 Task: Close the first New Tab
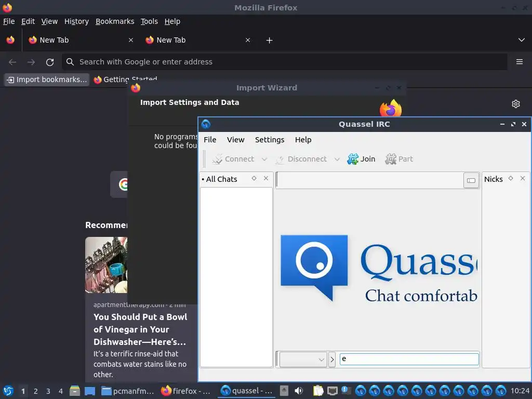[131, 40]
